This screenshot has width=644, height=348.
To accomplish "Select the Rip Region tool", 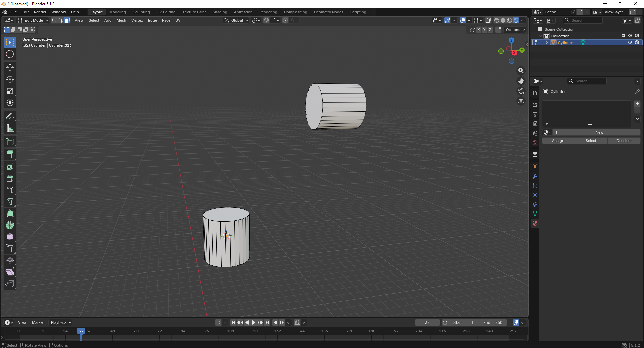I will click(10, 284).
